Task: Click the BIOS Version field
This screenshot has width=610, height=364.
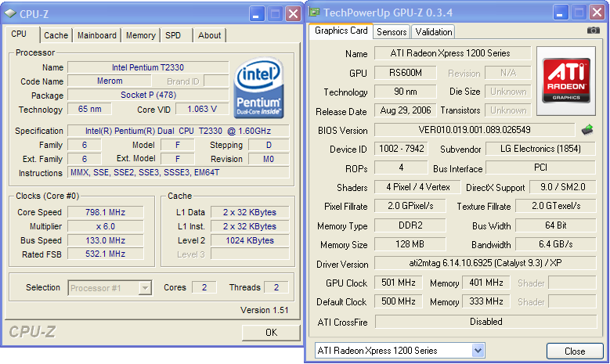Action: pyautogui.click(x=475, y=130)
